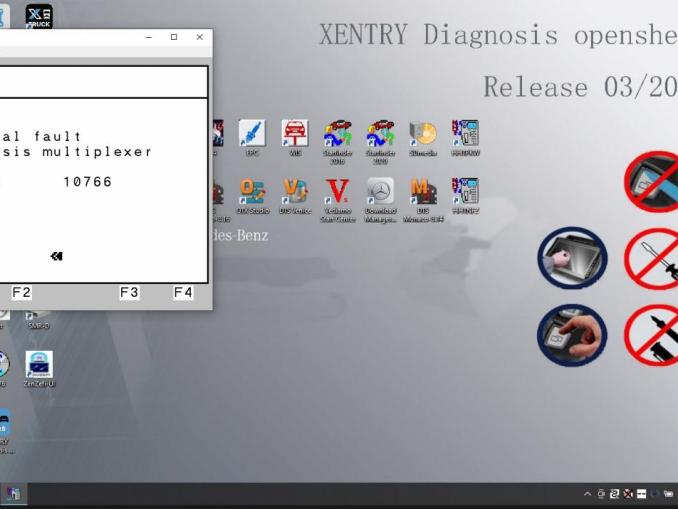This screenshot has height=509, width=678.
Task: Close the HHT dialog window
Action: [x=199, y=37]
